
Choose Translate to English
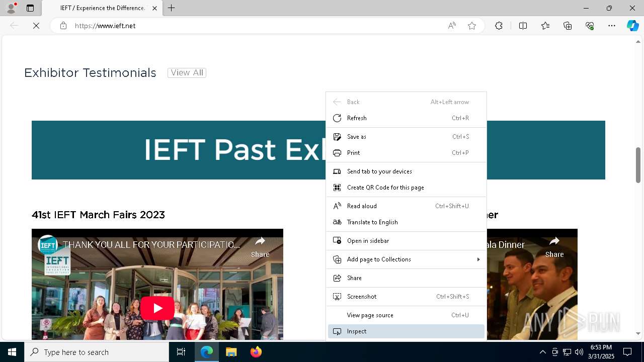[x=406, y=222]
